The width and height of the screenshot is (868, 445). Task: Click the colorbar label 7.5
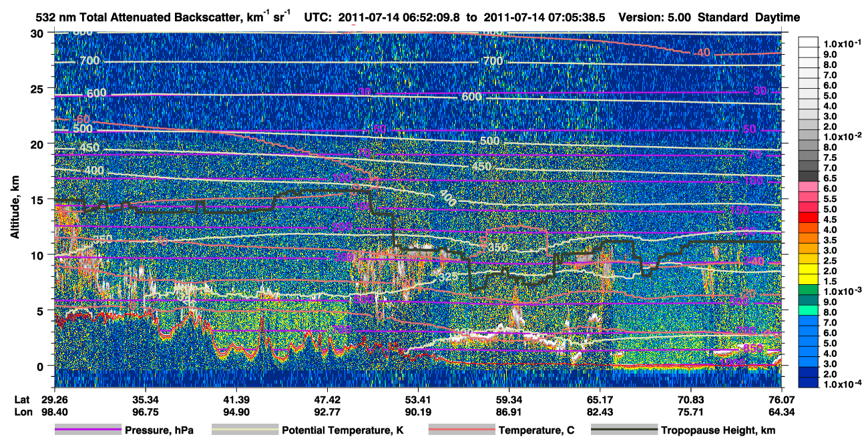click(x=829, y=157)
